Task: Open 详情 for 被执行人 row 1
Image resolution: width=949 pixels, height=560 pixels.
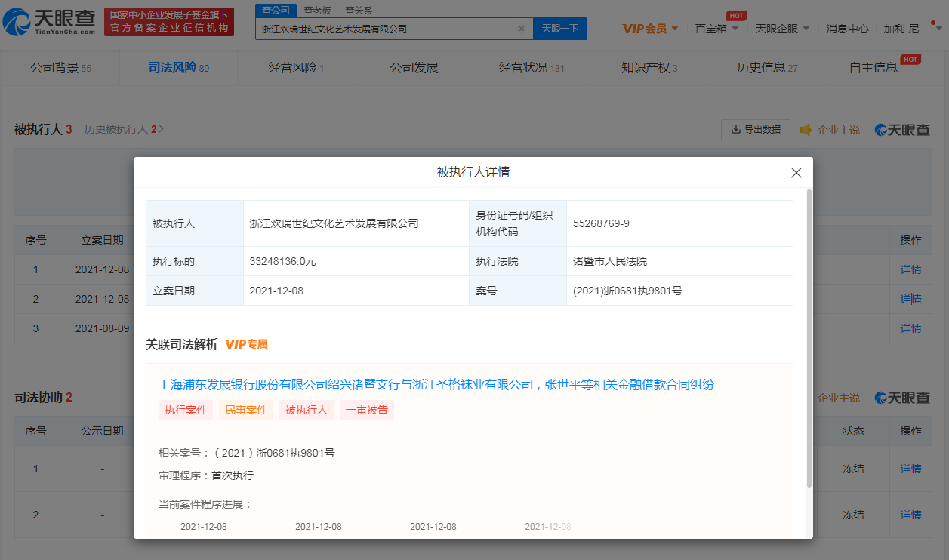Action: point(910,269)
